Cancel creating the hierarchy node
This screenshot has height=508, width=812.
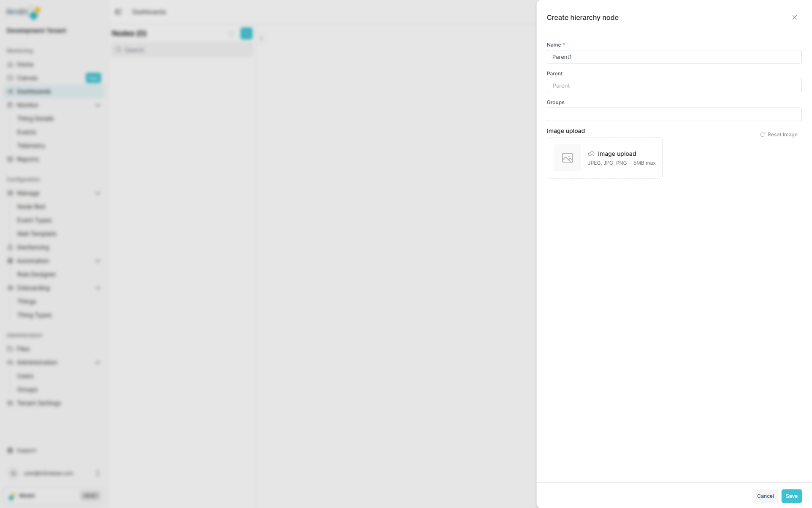tap(765, 496)
